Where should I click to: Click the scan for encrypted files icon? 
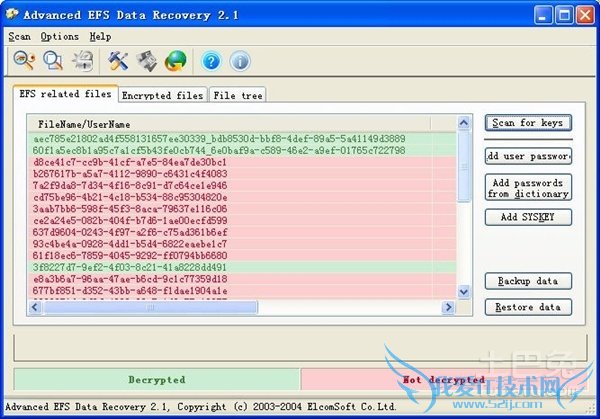[53, 61]
